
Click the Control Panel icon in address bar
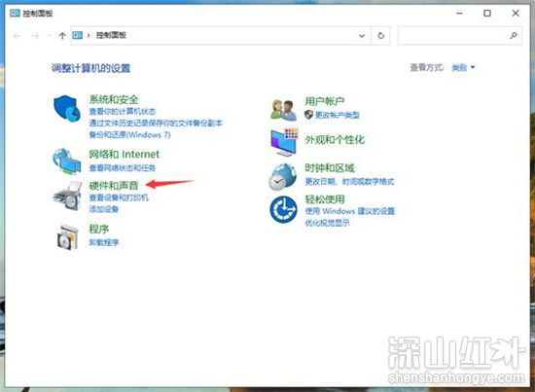pos(78,35)
